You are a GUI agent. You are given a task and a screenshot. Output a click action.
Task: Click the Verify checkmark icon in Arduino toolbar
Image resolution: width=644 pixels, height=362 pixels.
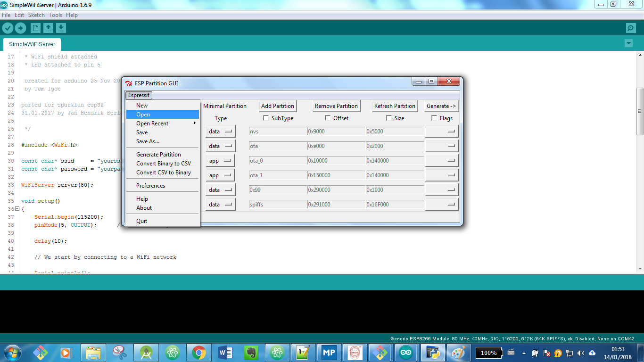pos(8,28)
